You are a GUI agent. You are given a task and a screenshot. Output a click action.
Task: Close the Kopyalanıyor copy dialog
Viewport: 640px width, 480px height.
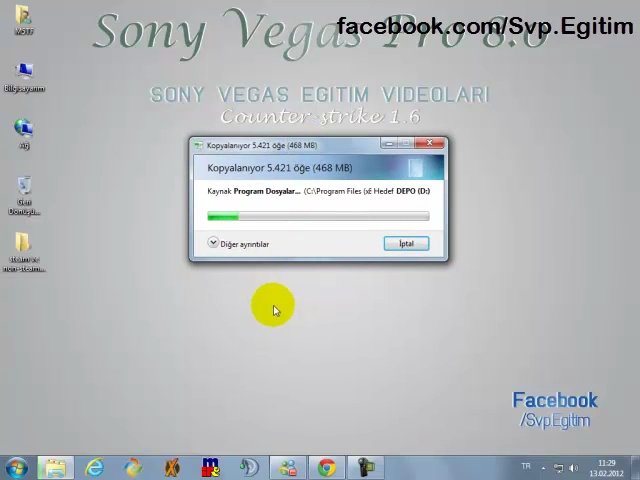point(429,143)
